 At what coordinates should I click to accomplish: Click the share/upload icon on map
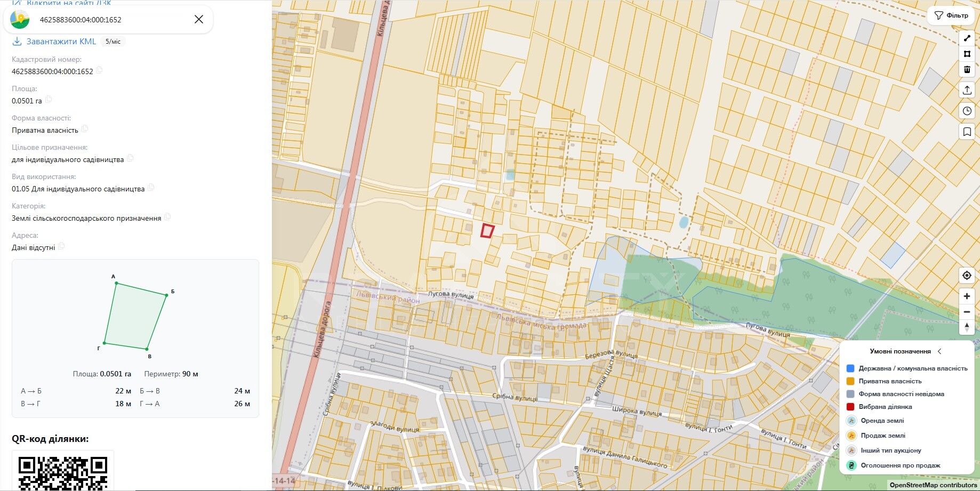(967, 90)
